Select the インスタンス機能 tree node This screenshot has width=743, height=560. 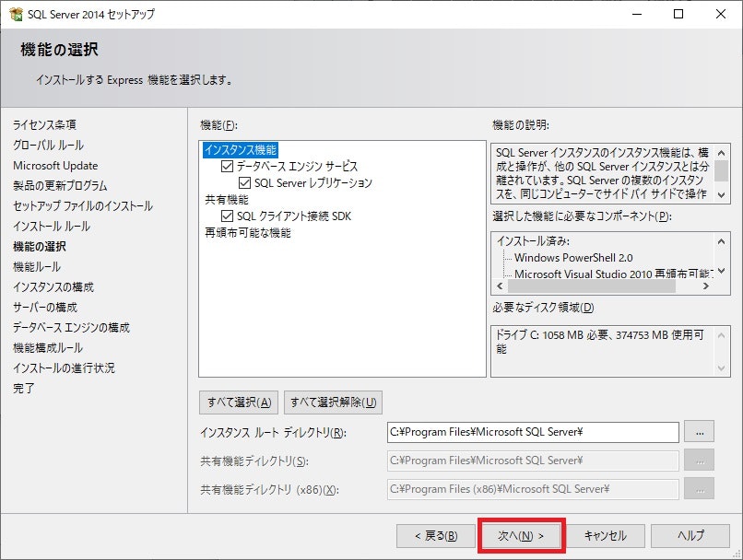[241, 150]
